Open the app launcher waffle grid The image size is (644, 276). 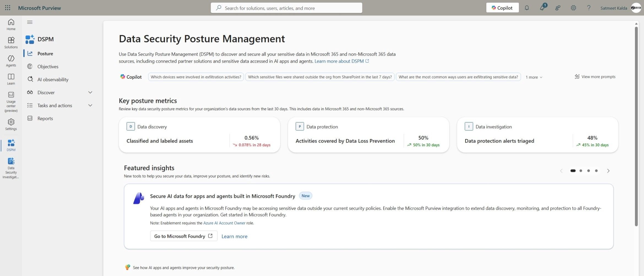[8, 8]
